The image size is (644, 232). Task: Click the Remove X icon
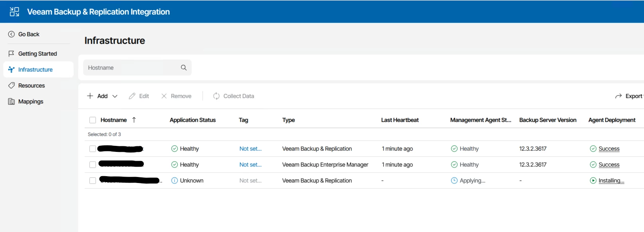coord(164,96)
